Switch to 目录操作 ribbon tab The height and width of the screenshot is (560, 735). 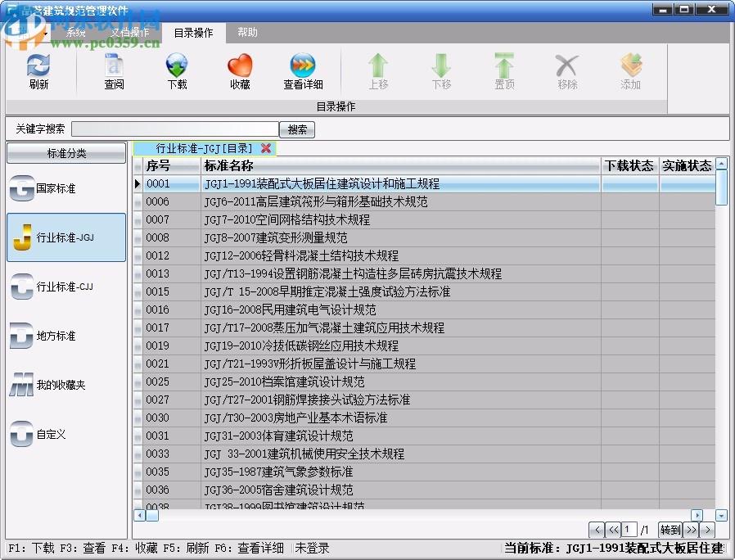pos(193,33)
